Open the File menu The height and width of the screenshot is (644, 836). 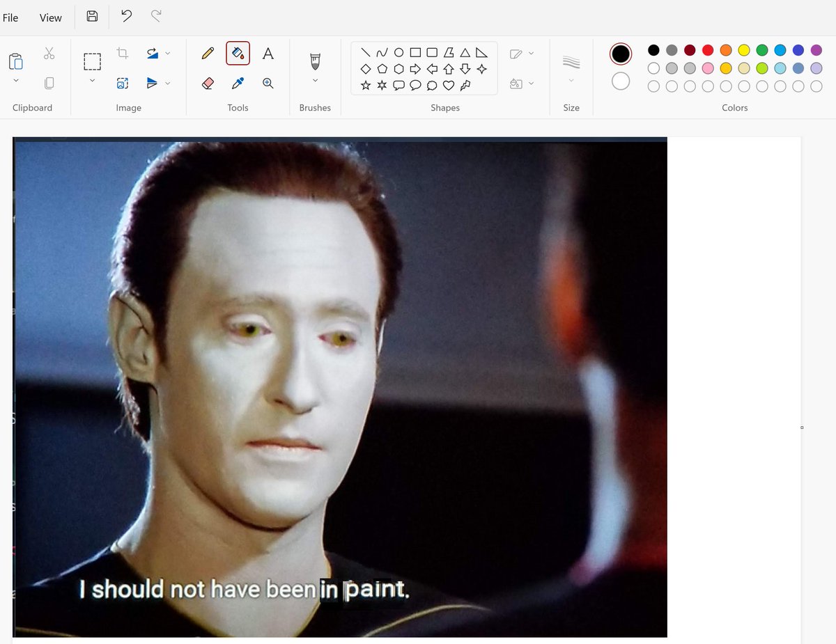click(10, 17)
